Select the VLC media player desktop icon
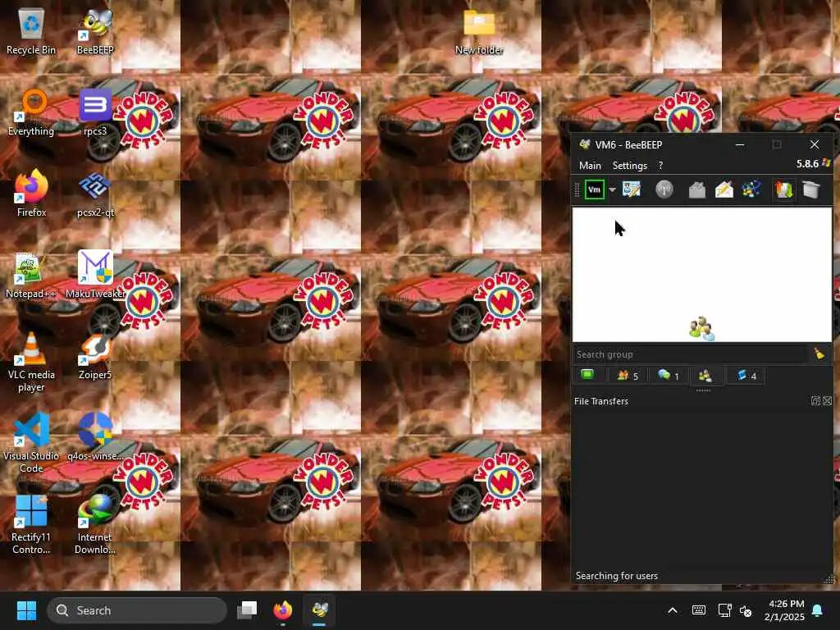 pos(31,362)
